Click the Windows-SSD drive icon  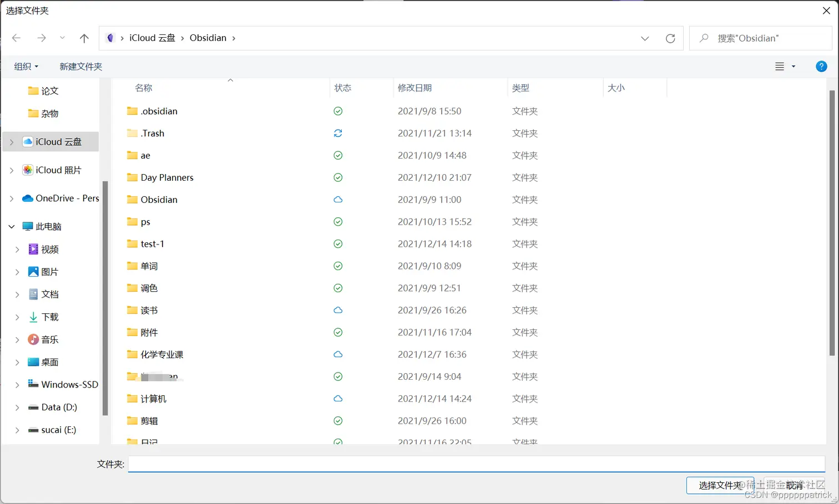tap(33, 384)
